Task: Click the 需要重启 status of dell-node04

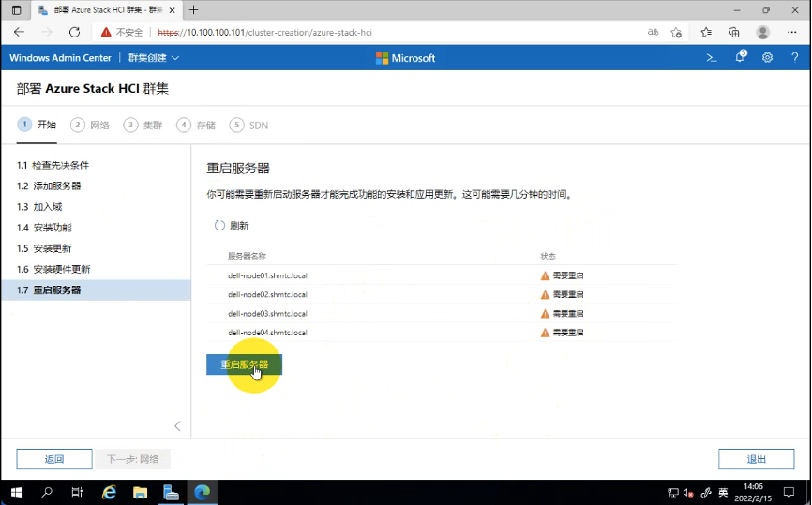Action: [x=568, y=333]
